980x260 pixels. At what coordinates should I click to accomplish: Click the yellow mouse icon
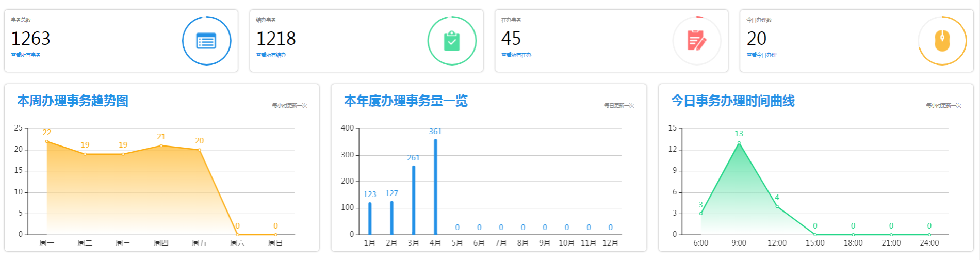pyautogui.click(x=942, y=41)
